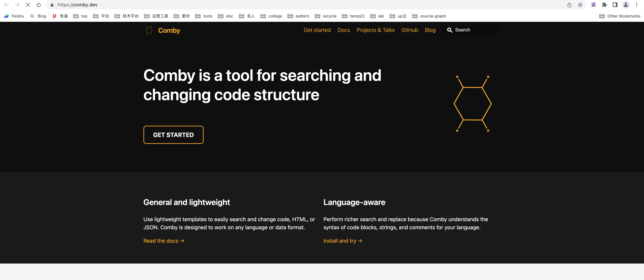Expand the top bookmarks folder
Screen dimensions: 644x280
click(80, 16)
